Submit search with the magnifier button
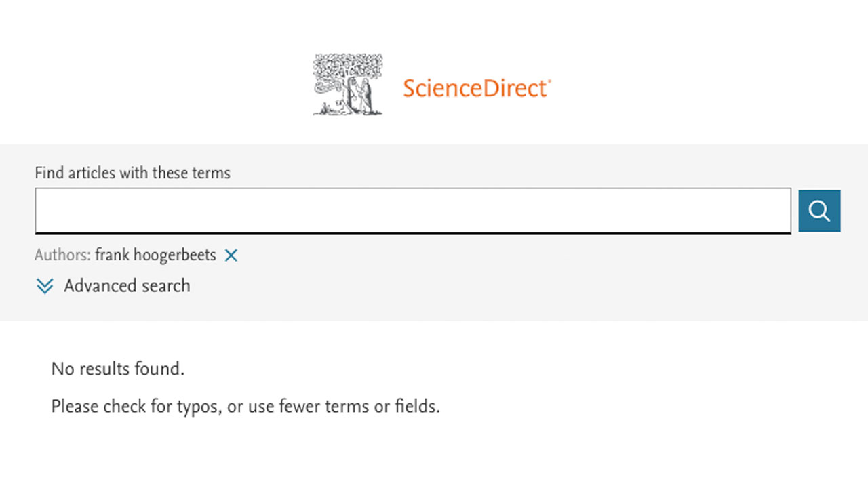The image size is (868, 488). tap(819, 211)
